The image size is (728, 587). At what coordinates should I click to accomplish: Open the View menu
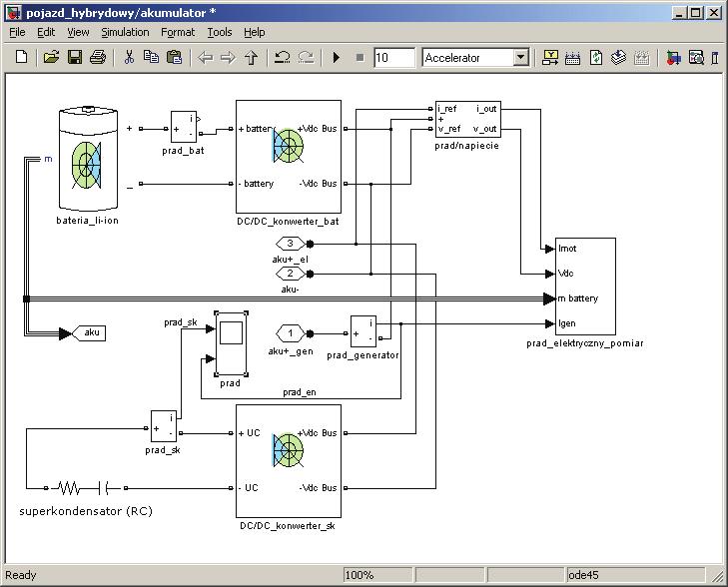click(x=78, y=32)
